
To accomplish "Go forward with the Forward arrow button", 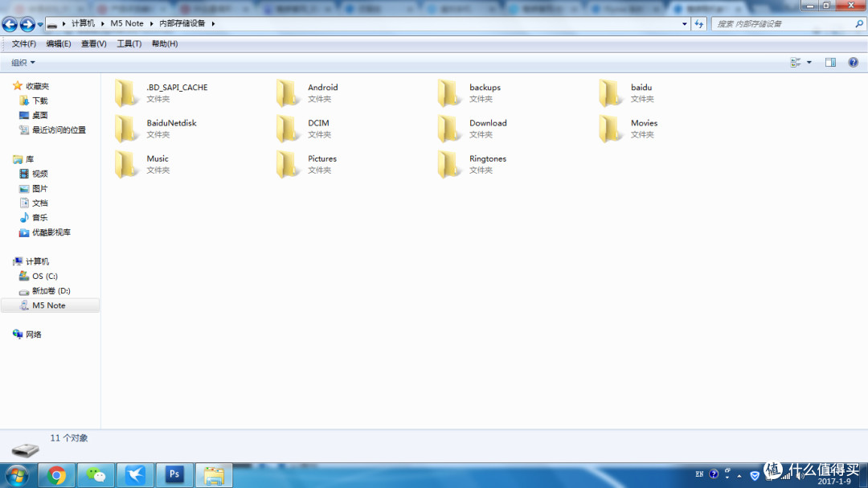I will pos(27,24).
